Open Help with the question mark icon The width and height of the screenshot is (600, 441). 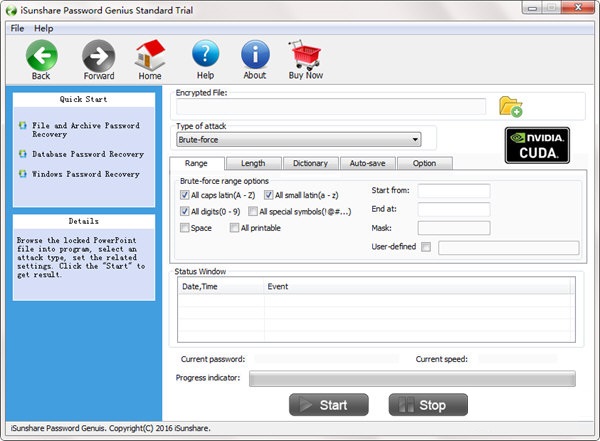point(205,55)
